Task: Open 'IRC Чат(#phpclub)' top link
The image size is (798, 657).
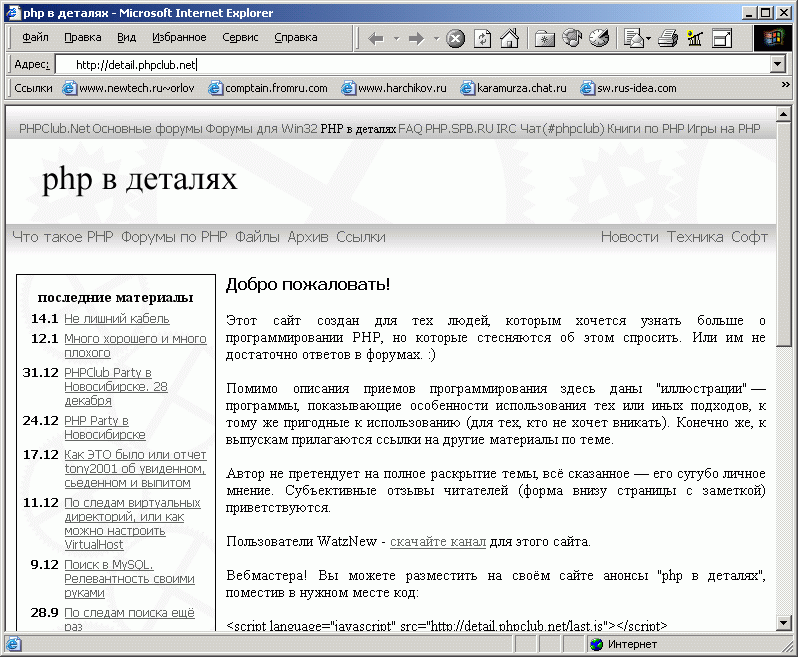Action: pyautogui.click(x=550, y=129)
